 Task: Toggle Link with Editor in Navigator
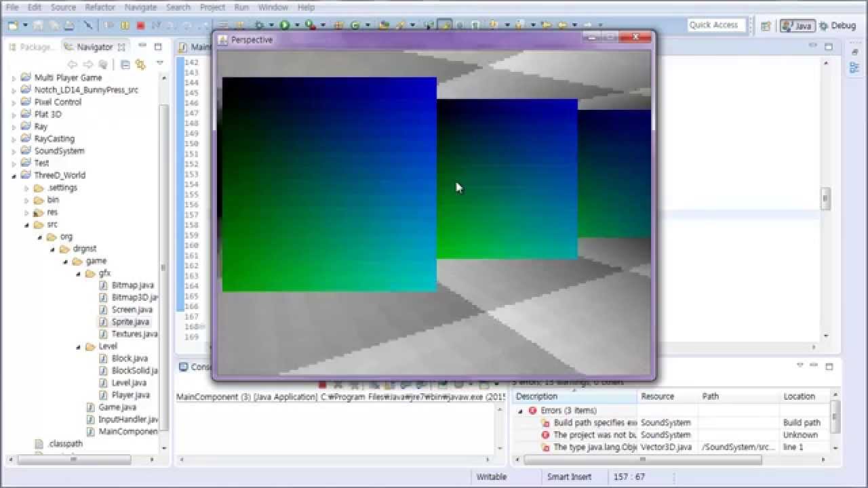pyautogui.click(x=140, y=64)
